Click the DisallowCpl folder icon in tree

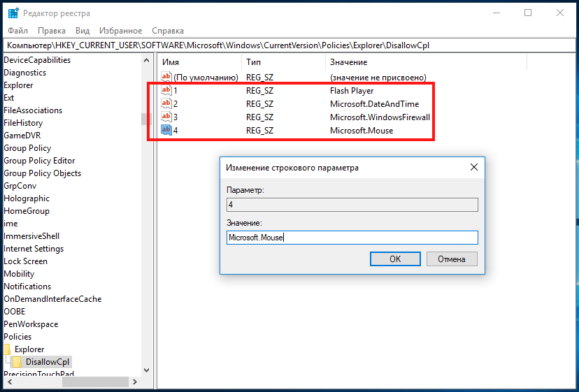pos(17,362)
